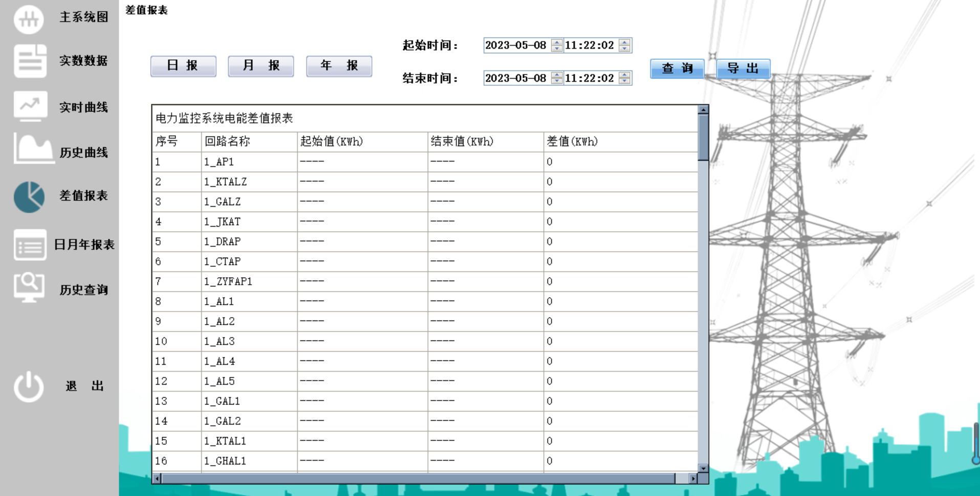The image size is (980, 496).
Task: Increment the start date with its stepper arrow
Action: point(556,42)
